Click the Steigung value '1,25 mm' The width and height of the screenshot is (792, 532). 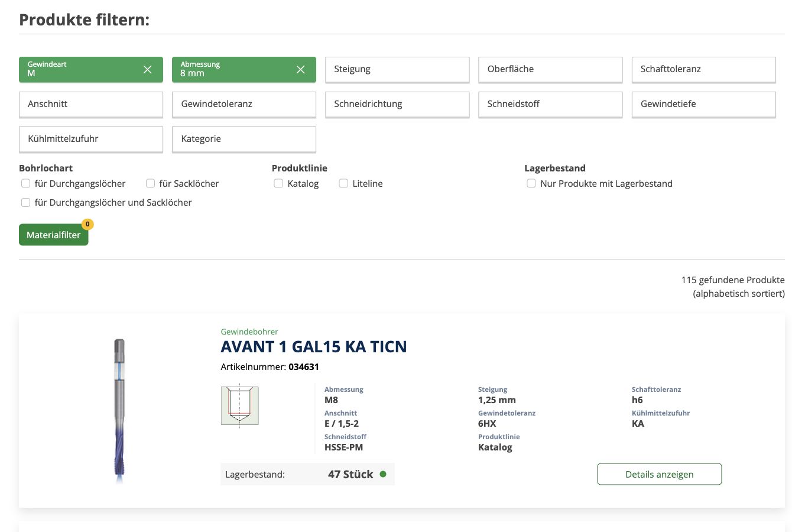click(497, 400)
